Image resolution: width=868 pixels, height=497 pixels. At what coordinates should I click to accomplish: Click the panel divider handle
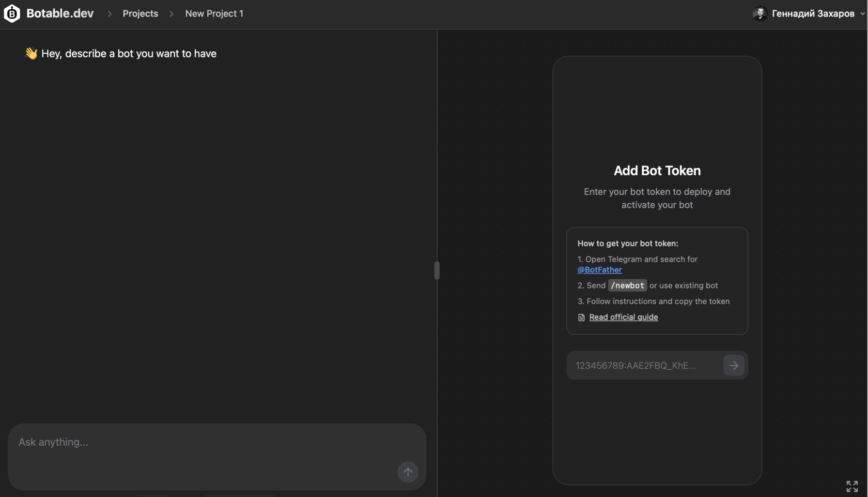[x=437, y=270]
